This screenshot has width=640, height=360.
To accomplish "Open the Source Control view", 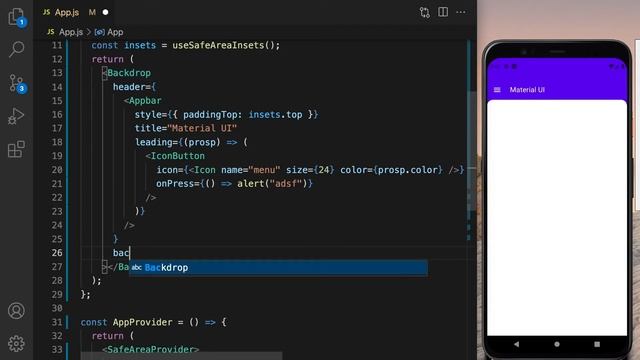I will [x=16, y=83].
